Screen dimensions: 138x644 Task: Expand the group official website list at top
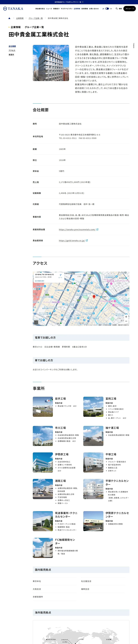(x=69, y=2)
